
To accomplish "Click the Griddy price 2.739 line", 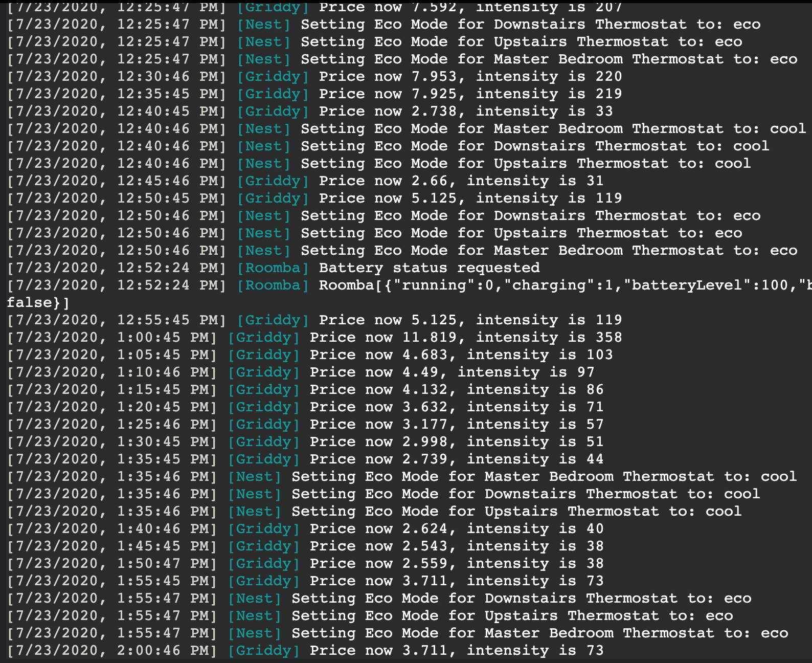I will [x=305, y=459].
